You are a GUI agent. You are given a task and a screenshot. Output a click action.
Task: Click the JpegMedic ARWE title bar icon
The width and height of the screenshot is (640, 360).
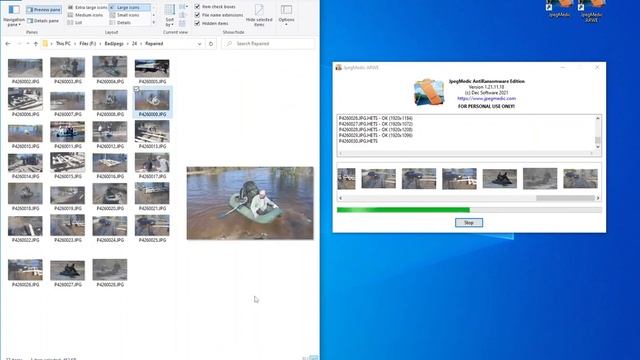tap(338, 67)
